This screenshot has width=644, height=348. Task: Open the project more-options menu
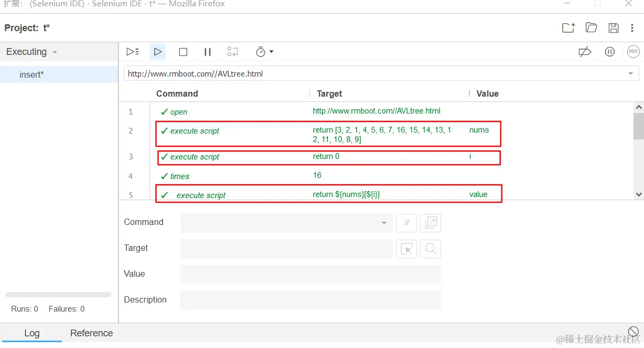click(632, 28)
